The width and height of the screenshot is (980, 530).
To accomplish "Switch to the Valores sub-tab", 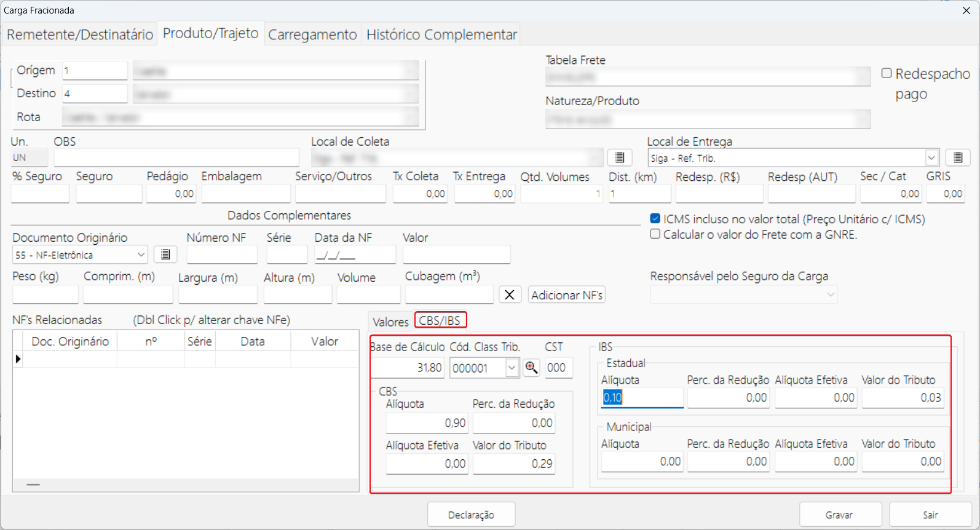I will coord(390,322).
